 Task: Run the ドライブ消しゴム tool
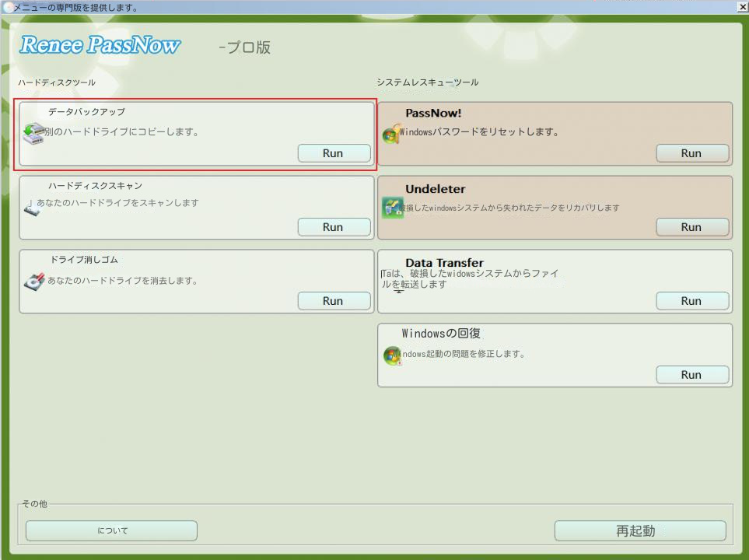333,300
